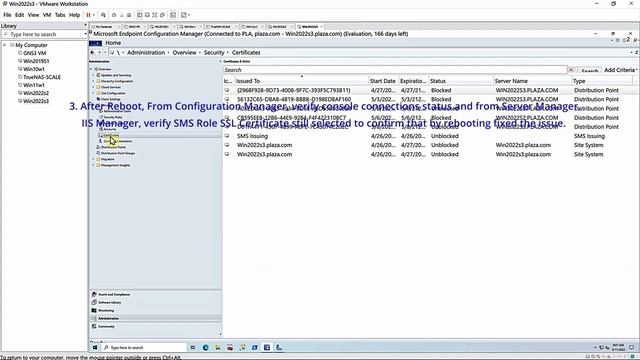Screen dimensions: 640x360
Task: Click Overview in the breadcrumb path
Action: pos(184,52)
